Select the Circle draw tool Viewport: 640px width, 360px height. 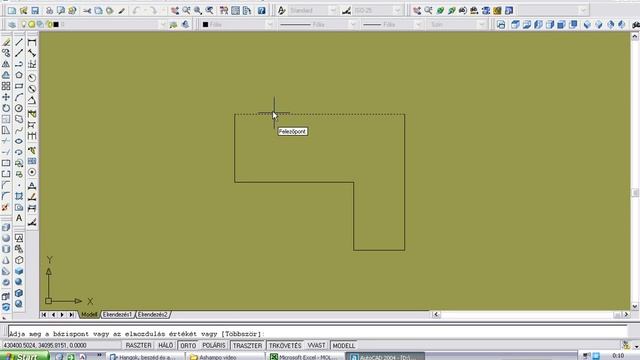(19, 108)
